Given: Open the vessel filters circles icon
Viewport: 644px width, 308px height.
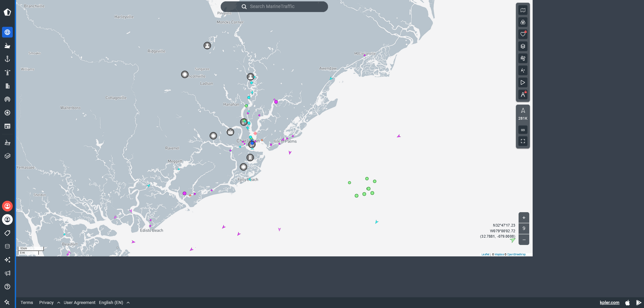Looking at the screenshot, I should [x=523, y=22].
